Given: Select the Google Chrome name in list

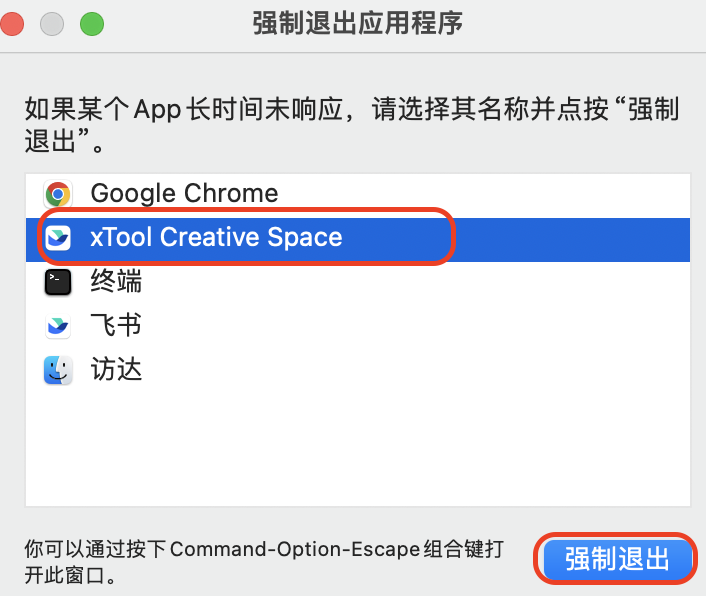Looking at the screenshot, I should 184,194.
